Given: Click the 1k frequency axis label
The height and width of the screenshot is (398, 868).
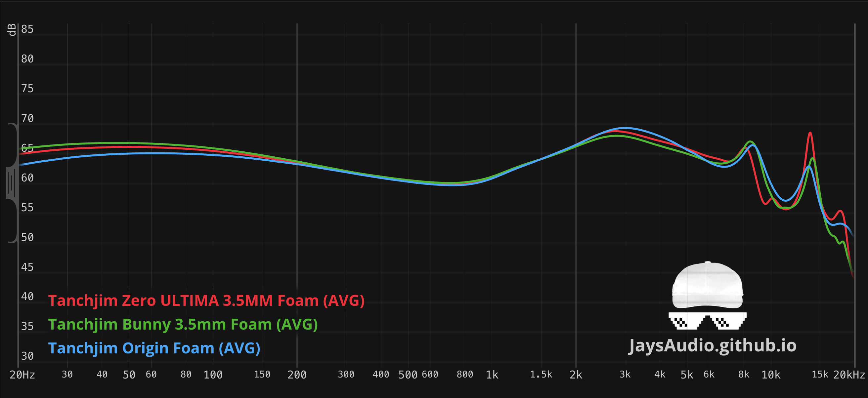Looking at the screenshot, I should pos(492,375).
